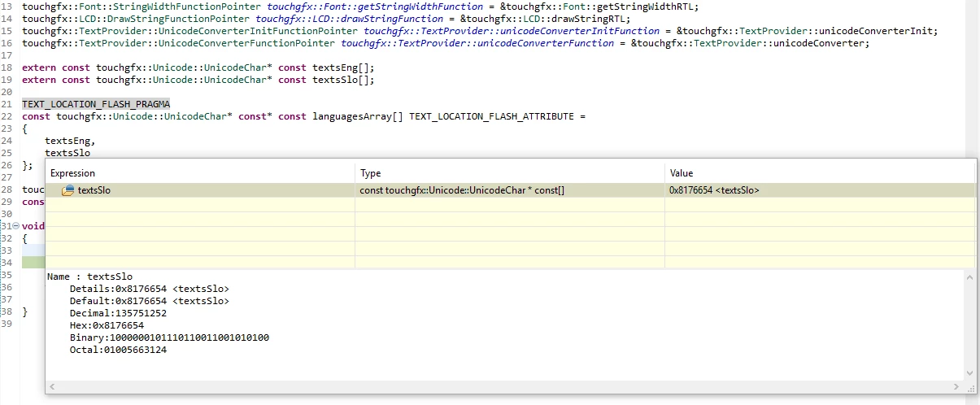The image size is (980, 405).
Task: Click 'textsEng,' on line 24
Action: [70, 141]
